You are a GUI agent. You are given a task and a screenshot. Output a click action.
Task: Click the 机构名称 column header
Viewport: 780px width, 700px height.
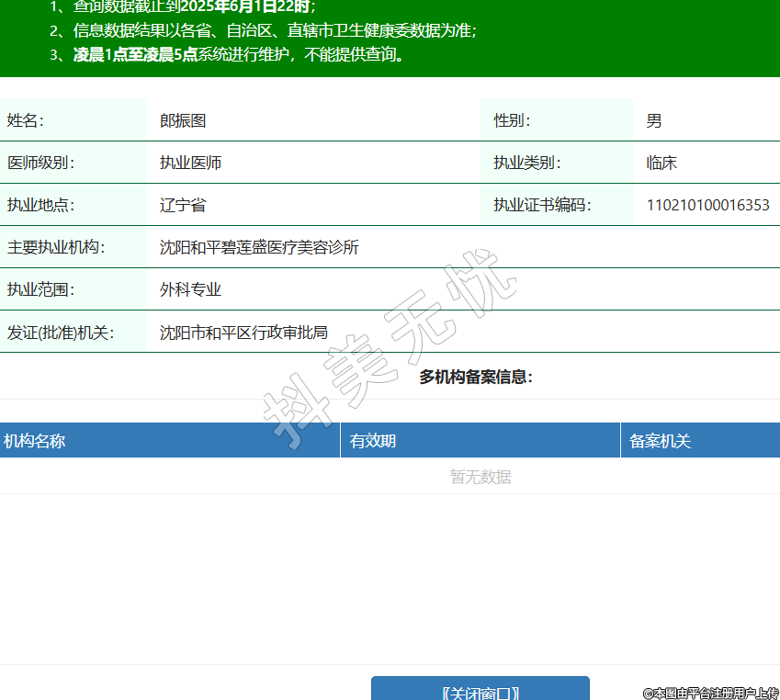click(x=35, y=441)
